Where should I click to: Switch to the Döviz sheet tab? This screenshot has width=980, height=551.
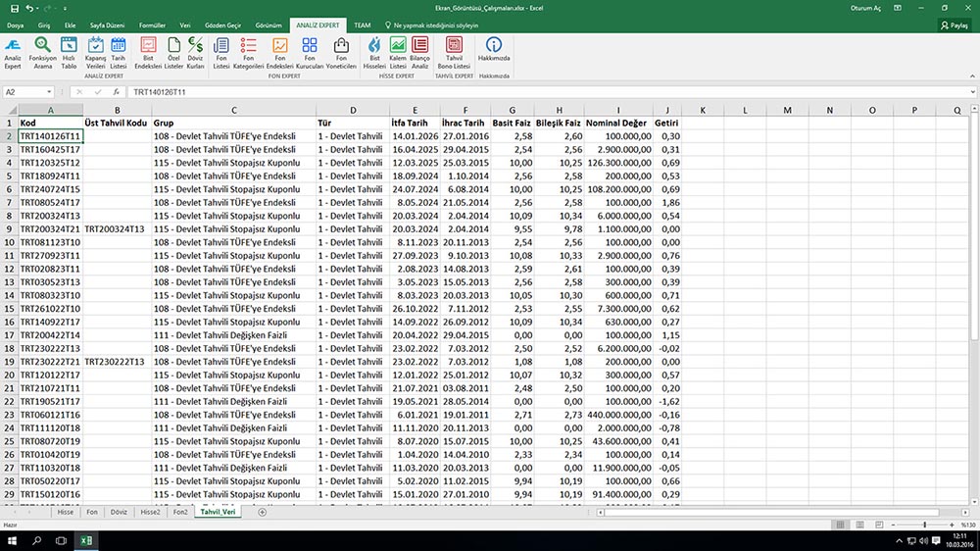point(119,512)
